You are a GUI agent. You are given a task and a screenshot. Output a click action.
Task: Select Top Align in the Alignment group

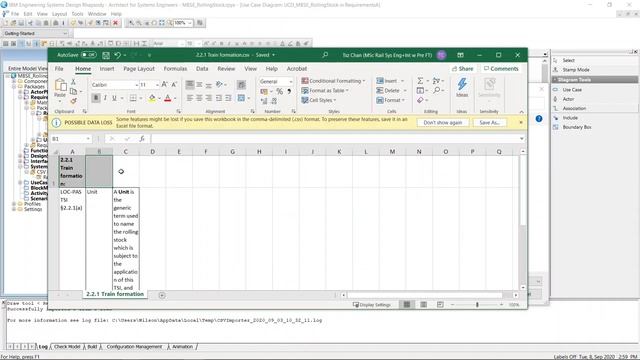(x=190, y=84)
